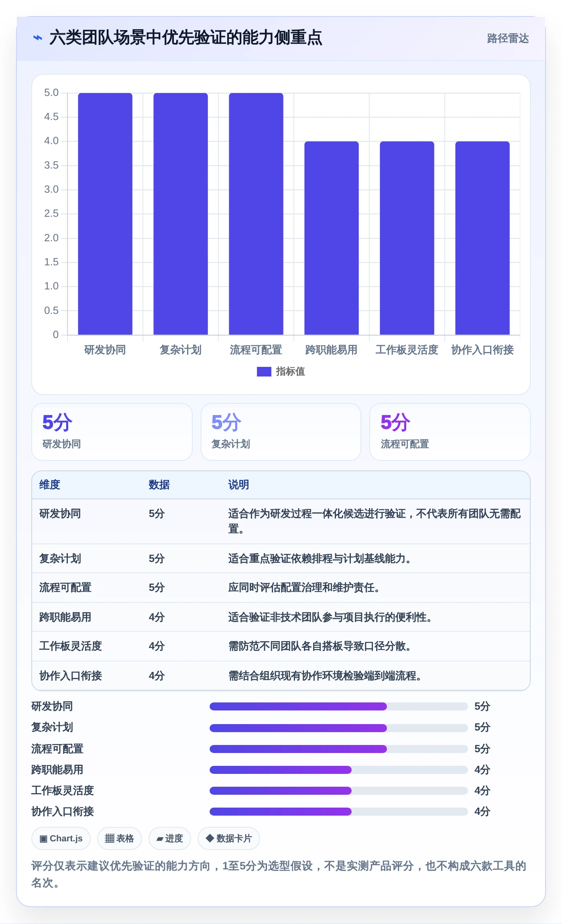The image size is (562, 924).
Task: Select the 复杂计划 bar in the chart
Action: (x=181, y=214)
